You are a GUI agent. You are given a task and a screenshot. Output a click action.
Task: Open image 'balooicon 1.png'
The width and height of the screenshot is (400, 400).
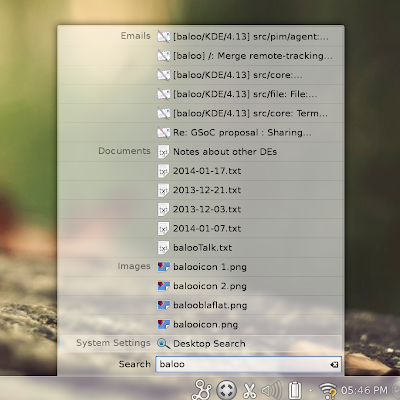(x=201, y=267)
